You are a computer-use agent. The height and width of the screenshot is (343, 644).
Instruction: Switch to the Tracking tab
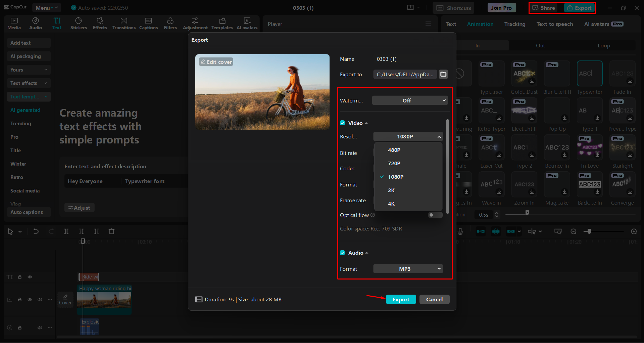point(514,24)
